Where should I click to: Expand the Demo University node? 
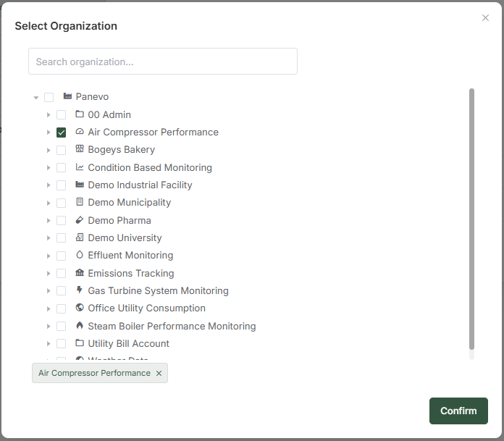click(x=49, y=238)
